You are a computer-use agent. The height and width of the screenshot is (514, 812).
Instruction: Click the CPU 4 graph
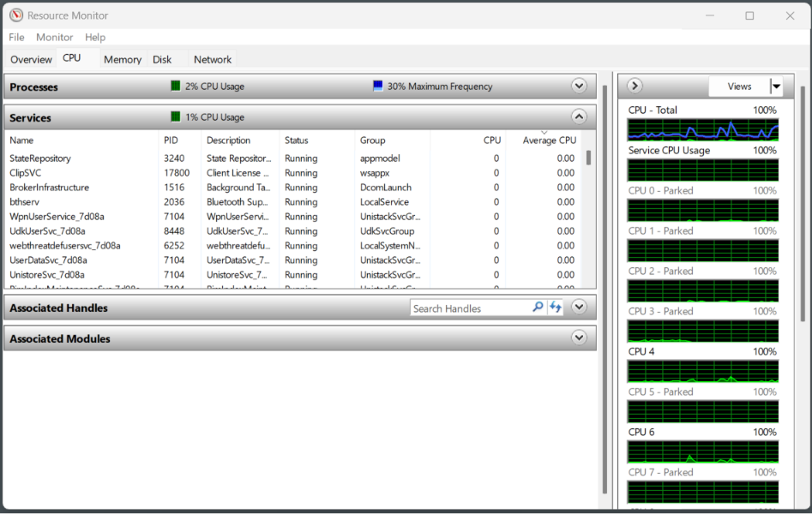703,372
